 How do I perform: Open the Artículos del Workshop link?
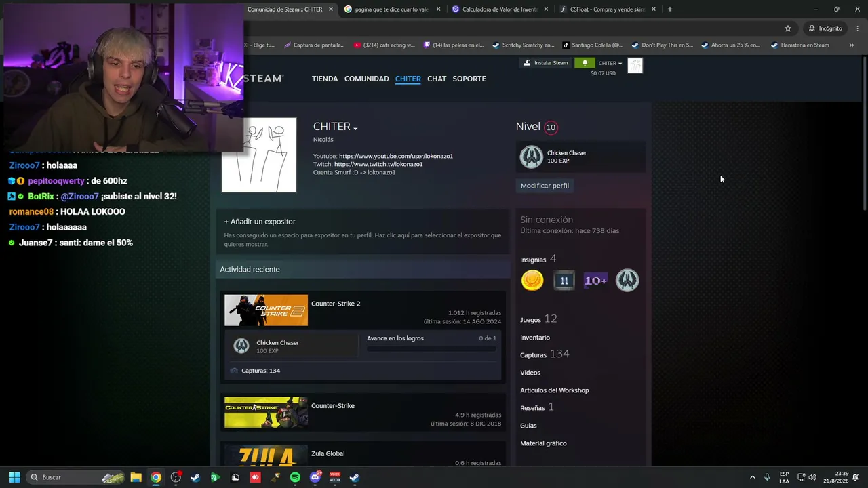point(555,390)
